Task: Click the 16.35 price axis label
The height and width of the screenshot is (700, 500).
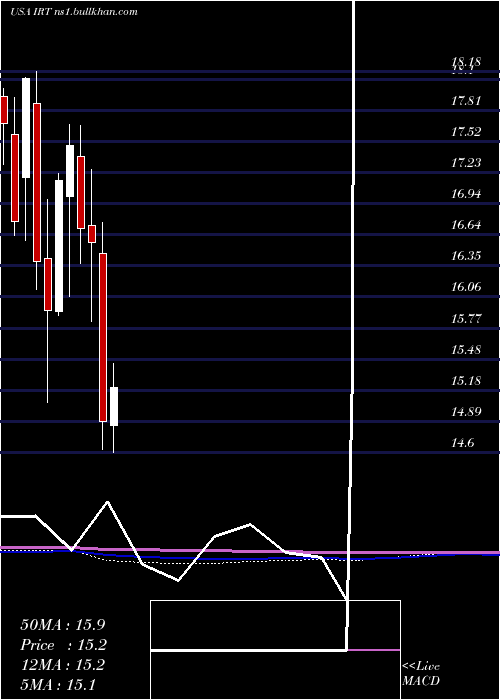Action: (x=466, y=256)
